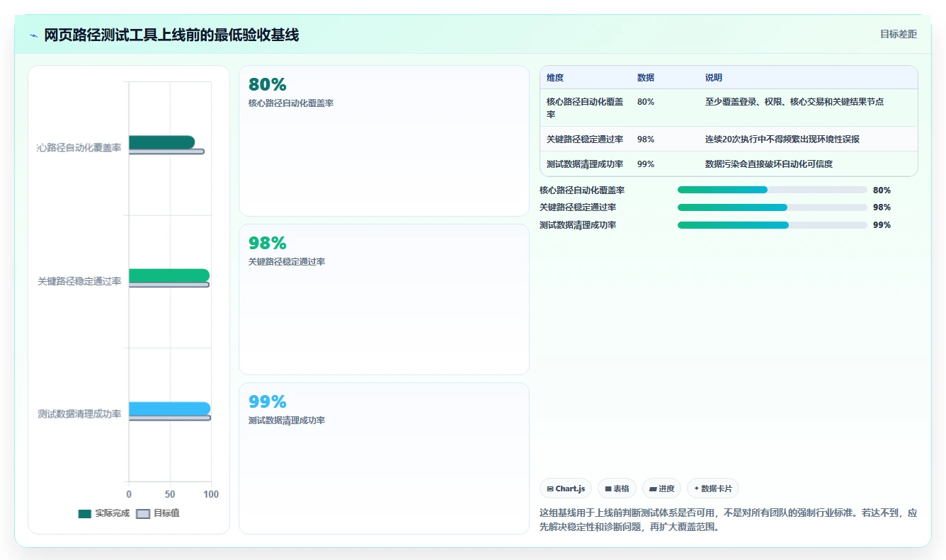Open the 99% 测试数据清理成功率 data card
The width and height of the screenshot is (946, 560).
tap(384, 458)
